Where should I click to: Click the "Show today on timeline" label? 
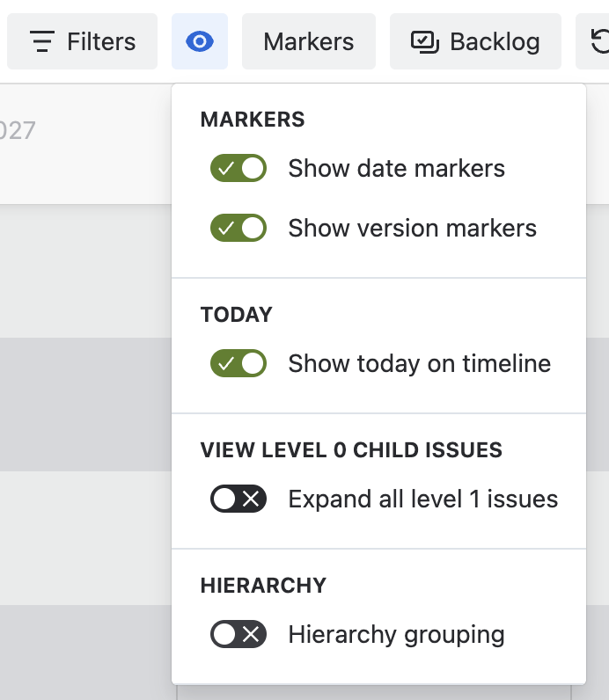click(x=419, y=363)
